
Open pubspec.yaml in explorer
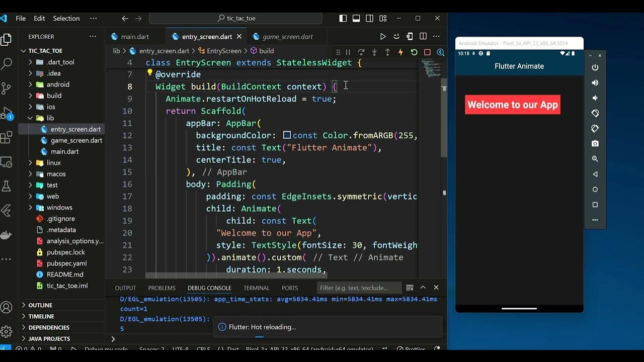point(67,263)
